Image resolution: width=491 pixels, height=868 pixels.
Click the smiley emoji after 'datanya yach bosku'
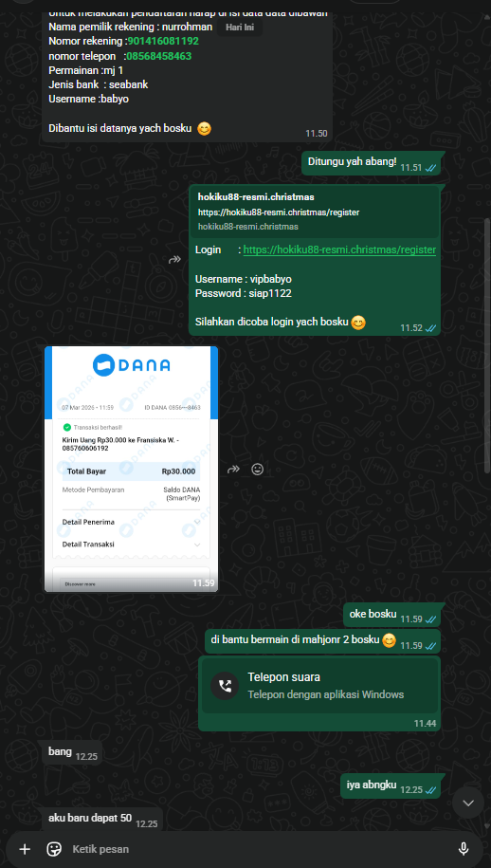coord(204,129)
